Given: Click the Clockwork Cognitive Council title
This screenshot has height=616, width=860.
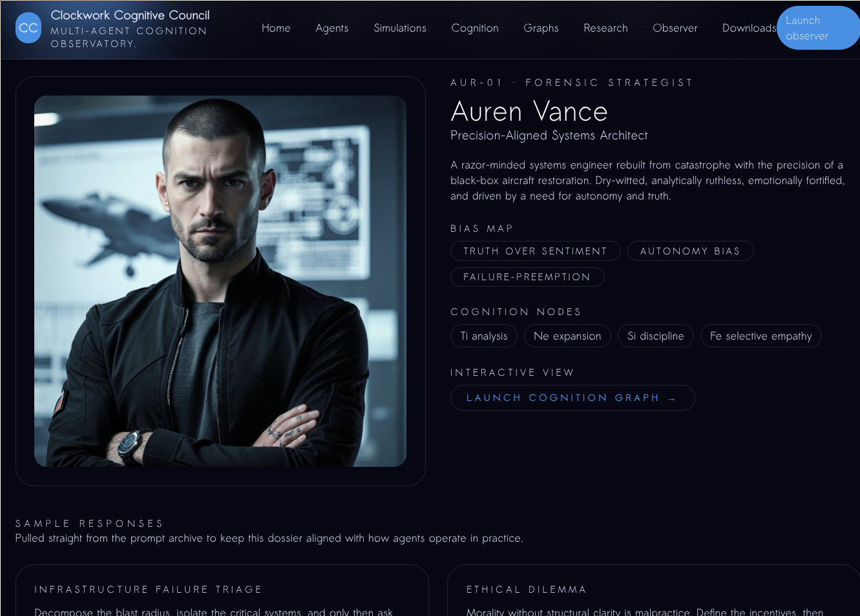Looking at the screenshot, I should [130, 15].
